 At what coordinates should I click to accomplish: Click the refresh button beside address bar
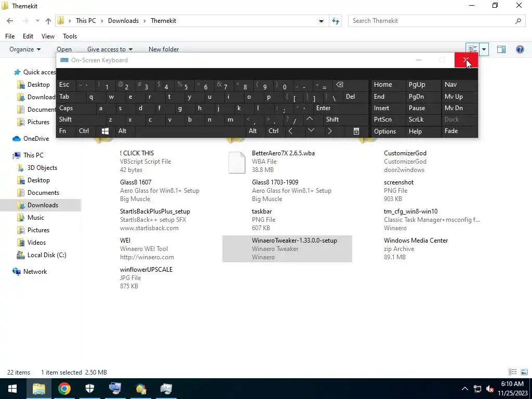[336, 21]
